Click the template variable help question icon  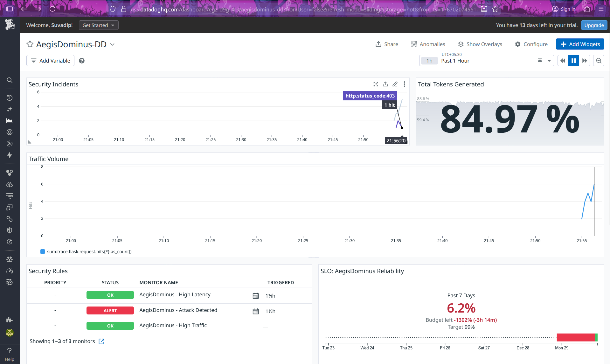click(82, 61)
